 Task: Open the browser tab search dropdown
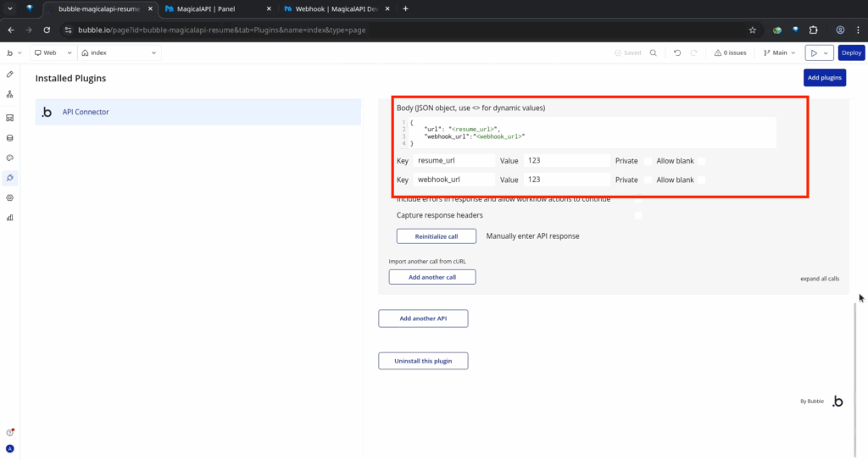10,8
